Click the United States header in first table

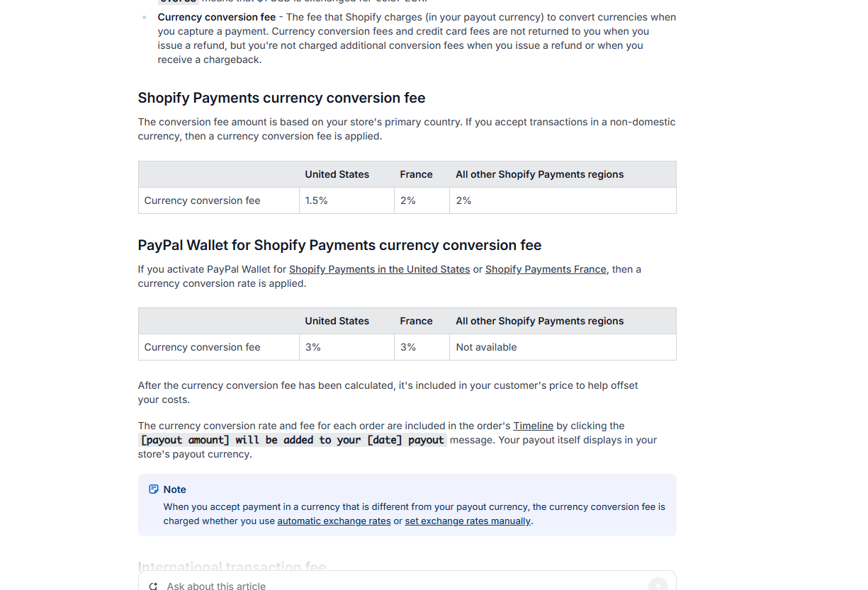click(x=337, y=174)
